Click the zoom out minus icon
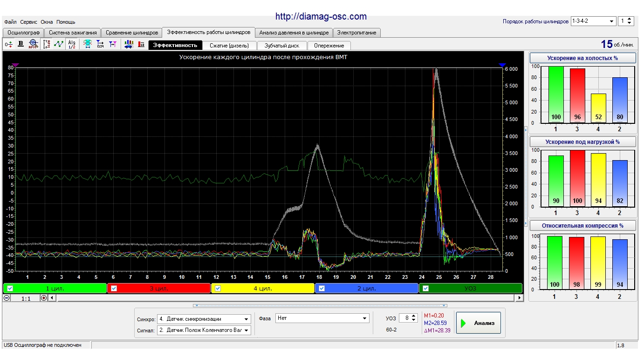Screen dimensions: 644x351 [7, 298]
